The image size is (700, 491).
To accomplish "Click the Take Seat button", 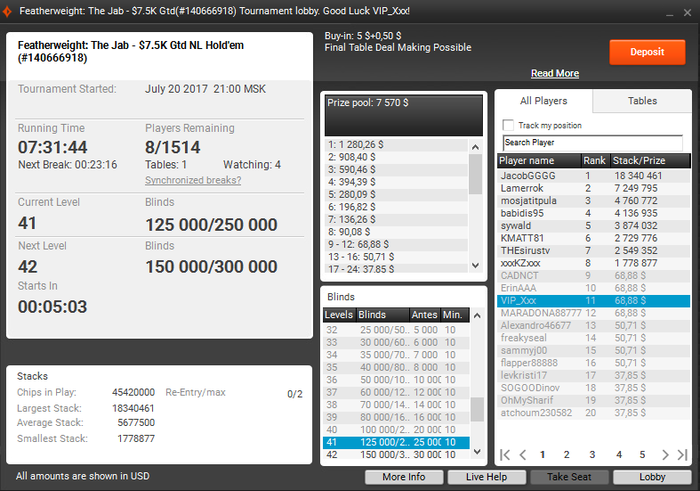I will point(569,477).
